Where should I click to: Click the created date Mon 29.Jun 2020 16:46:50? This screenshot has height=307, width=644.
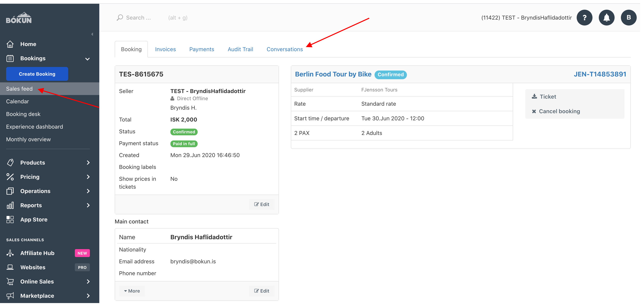tap(205, 155)
